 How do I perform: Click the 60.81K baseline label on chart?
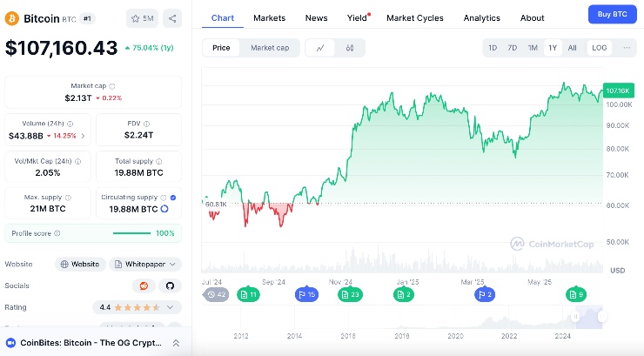tap(216, 204)
